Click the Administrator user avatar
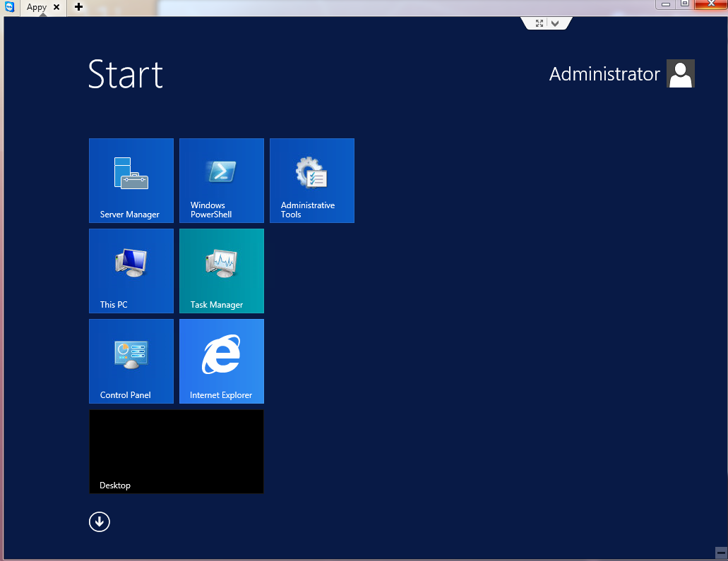This screenshot has height=561, width=728. coord(681,73)
